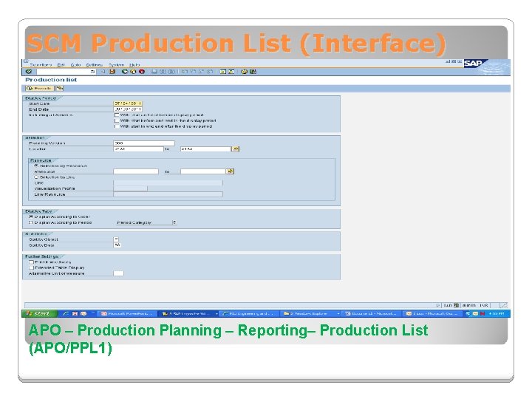This screenshot has width=532, height=399.
Task: Switch to Windows Explorer taskbar button
Action: 310,314
